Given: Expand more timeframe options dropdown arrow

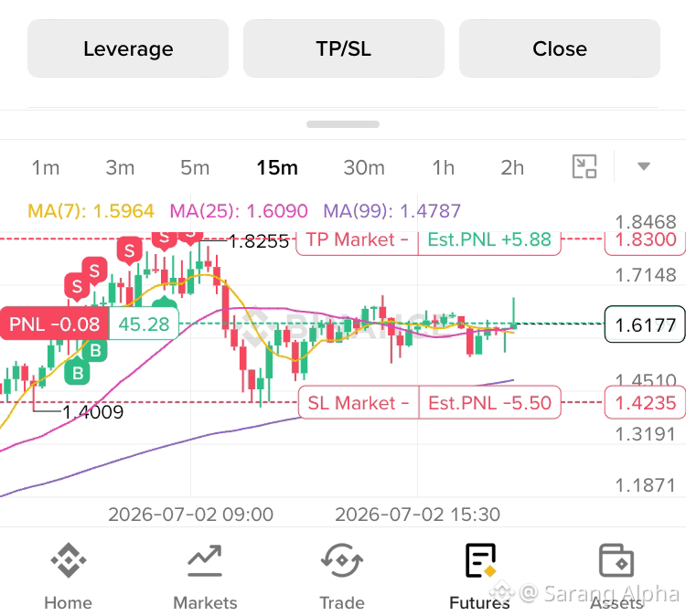Looking at the screenshot, I should coord(644,166).
